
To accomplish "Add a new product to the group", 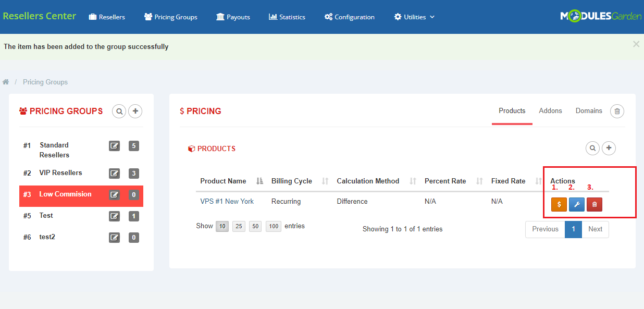I will tap(609, 149).
